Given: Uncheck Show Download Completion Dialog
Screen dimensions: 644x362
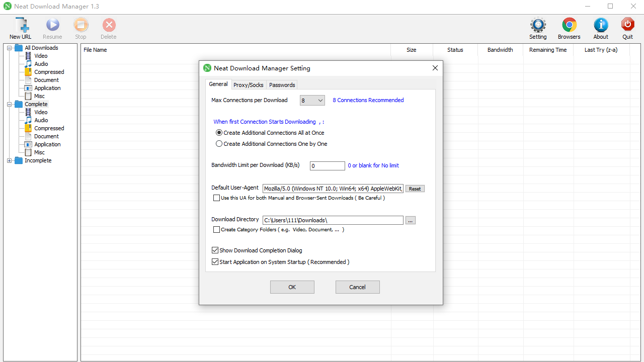Looking at the screenshot, I should (x=215, y=250).
